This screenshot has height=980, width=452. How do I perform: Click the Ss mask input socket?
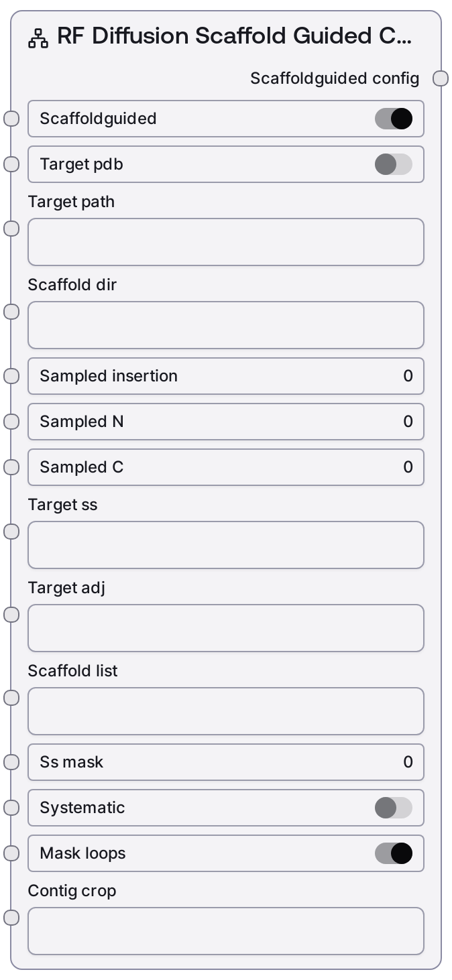coord(11,762)
